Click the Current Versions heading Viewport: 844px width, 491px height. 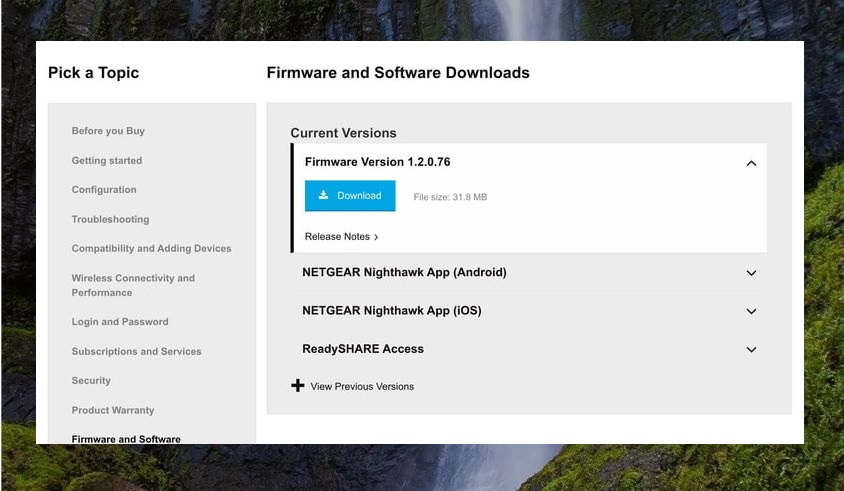(x=343, y=133)
